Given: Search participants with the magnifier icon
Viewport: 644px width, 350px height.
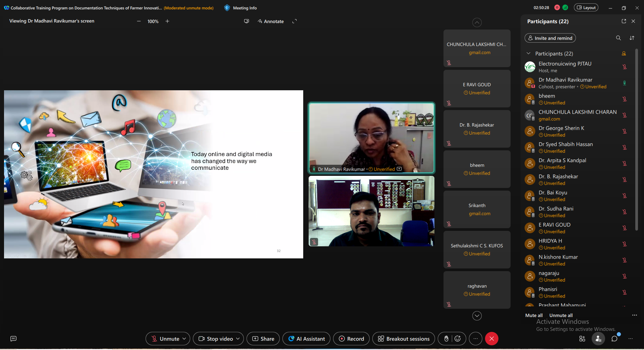Looking at the screenshot, I should coord(618,38).
